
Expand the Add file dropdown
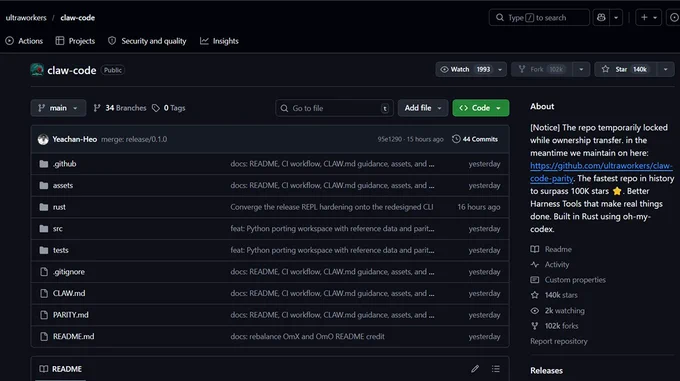point(423,108)
